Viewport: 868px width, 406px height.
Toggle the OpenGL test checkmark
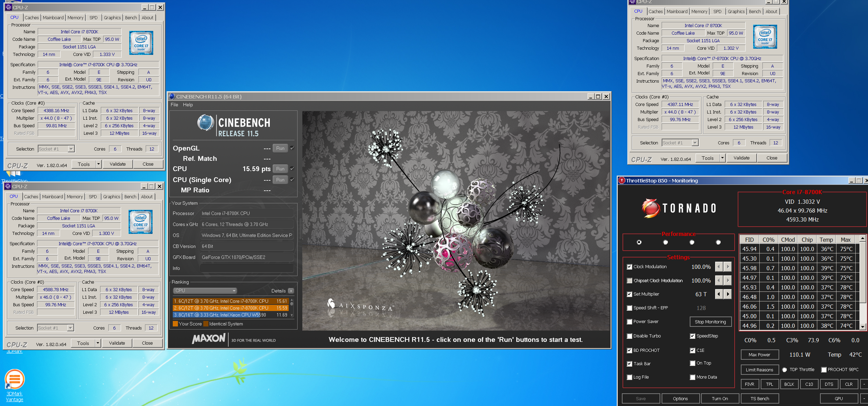(x=292, y=148)
